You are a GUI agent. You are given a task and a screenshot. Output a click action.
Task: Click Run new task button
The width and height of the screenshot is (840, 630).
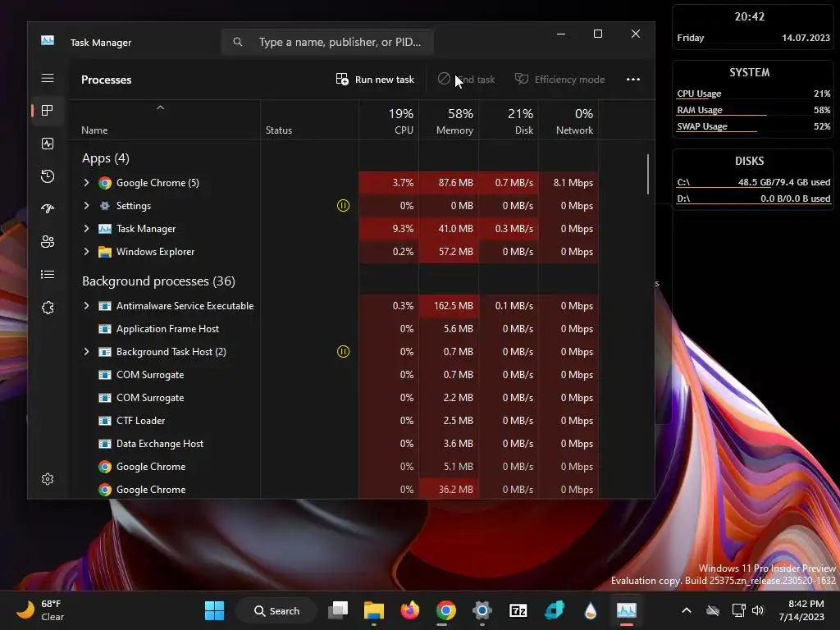pos(374,80)
